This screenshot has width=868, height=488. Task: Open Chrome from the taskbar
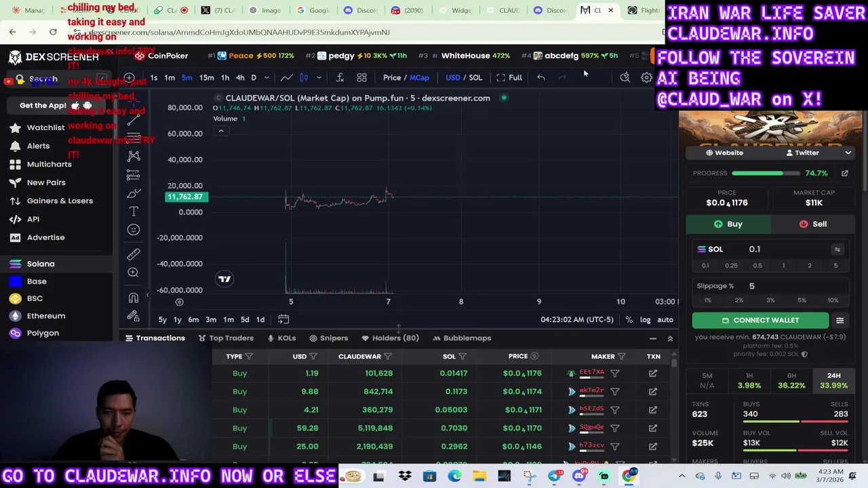pyautogui.click(x=629, y=476)
